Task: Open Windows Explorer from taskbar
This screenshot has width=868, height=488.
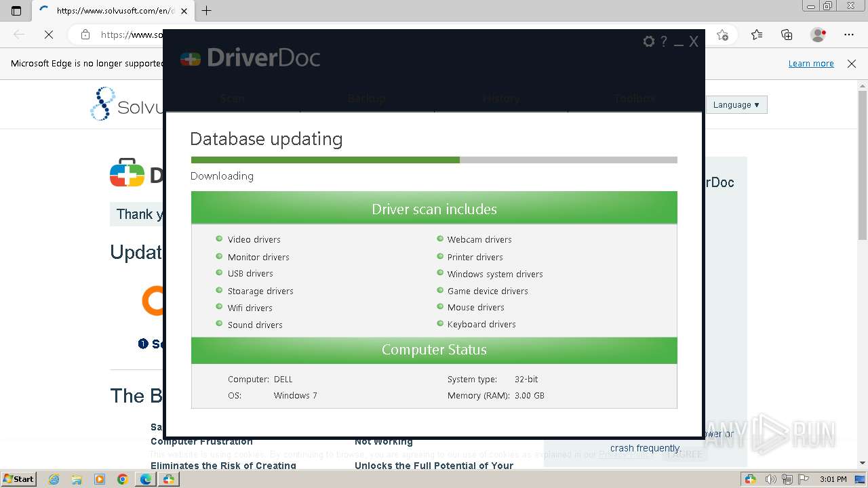Action: point(77,479)
